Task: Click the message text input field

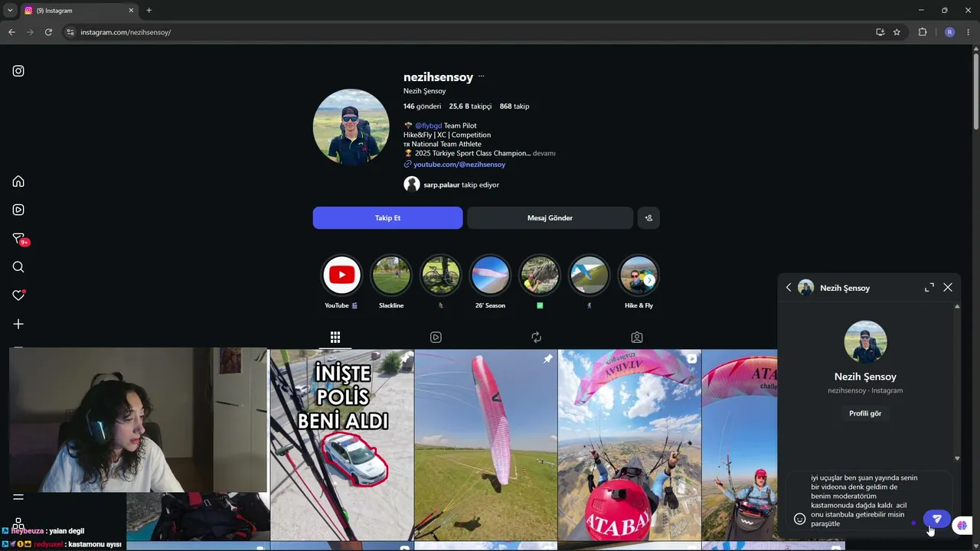Action: 864,501
